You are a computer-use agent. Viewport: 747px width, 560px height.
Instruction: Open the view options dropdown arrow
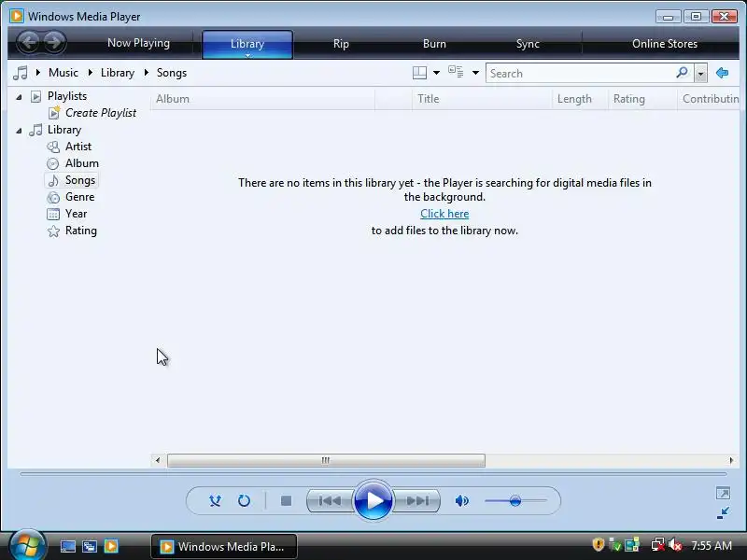[475, 73]
